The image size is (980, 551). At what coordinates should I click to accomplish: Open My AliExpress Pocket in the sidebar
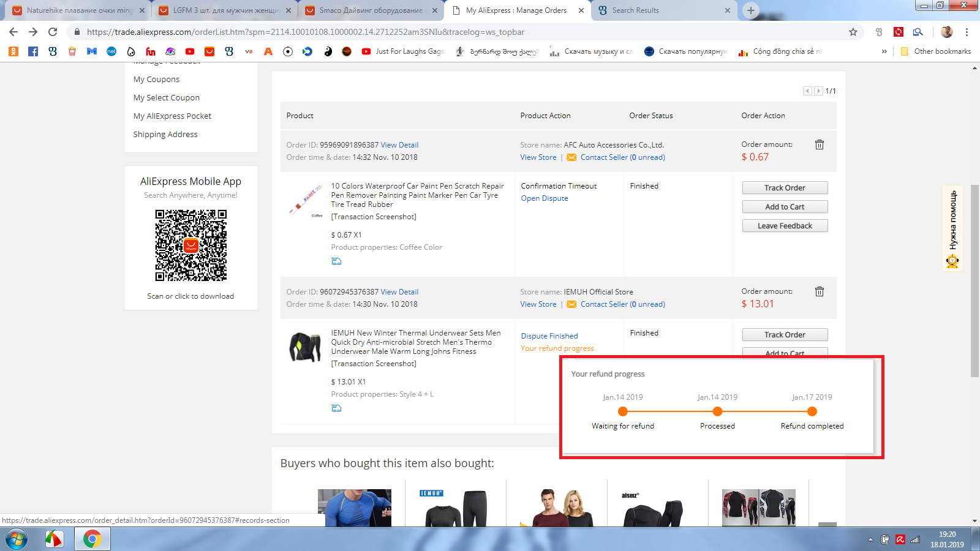pyautogui.click(x=172, y=116)
